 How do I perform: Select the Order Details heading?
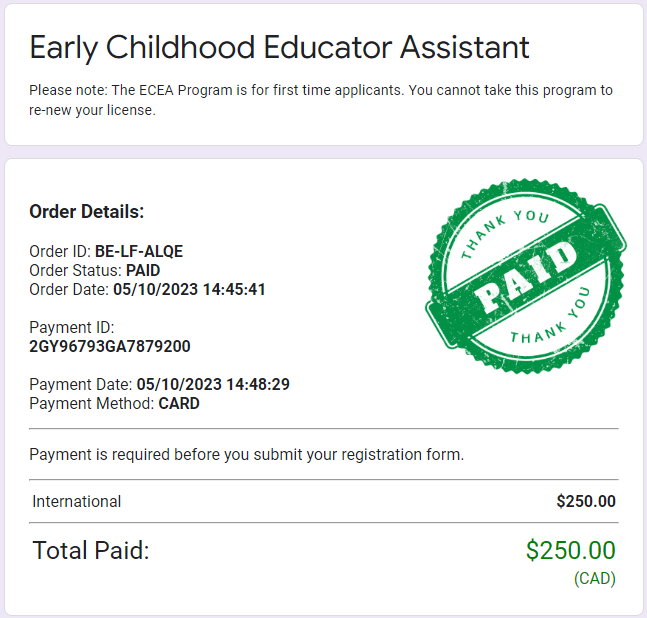click(x=87, y=212)
